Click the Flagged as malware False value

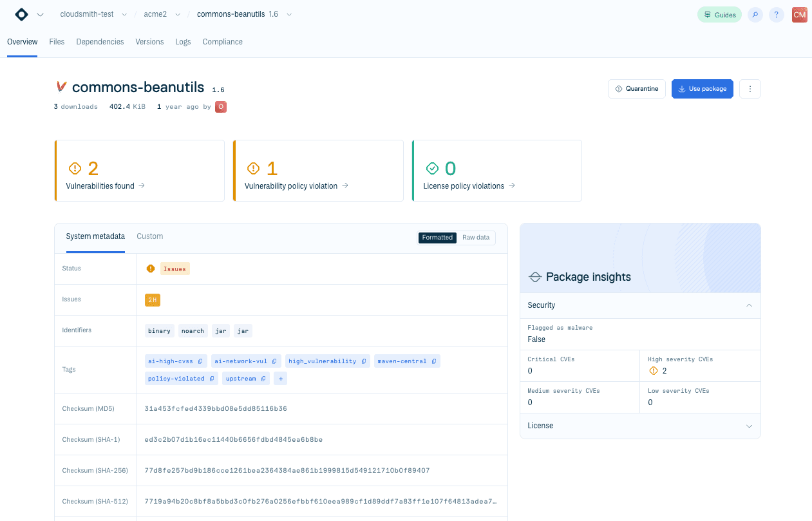pyautogui.click(x=536, y=339)
